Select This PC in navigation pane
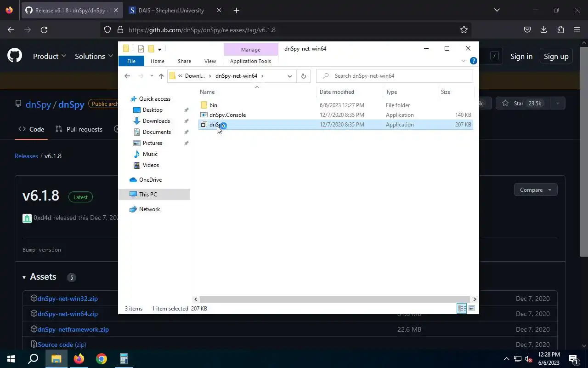588x368 pixels. point(154,195)
